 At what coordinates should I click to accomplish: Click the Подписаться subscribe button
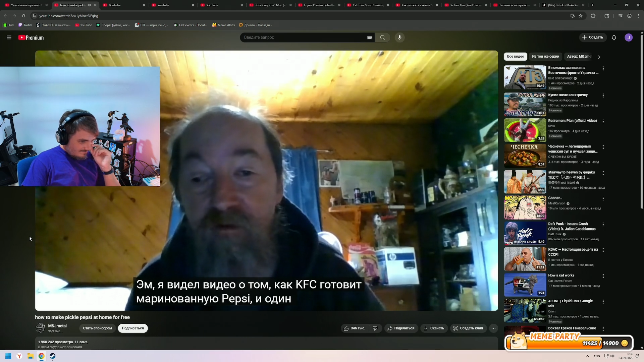(132, 328)
